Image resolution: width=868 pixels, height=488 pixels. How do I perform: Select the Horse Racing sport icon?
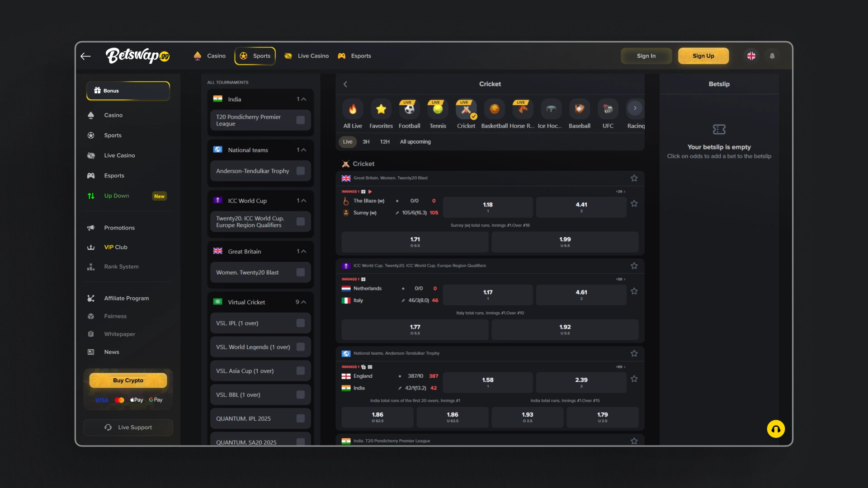click(523, 109)
